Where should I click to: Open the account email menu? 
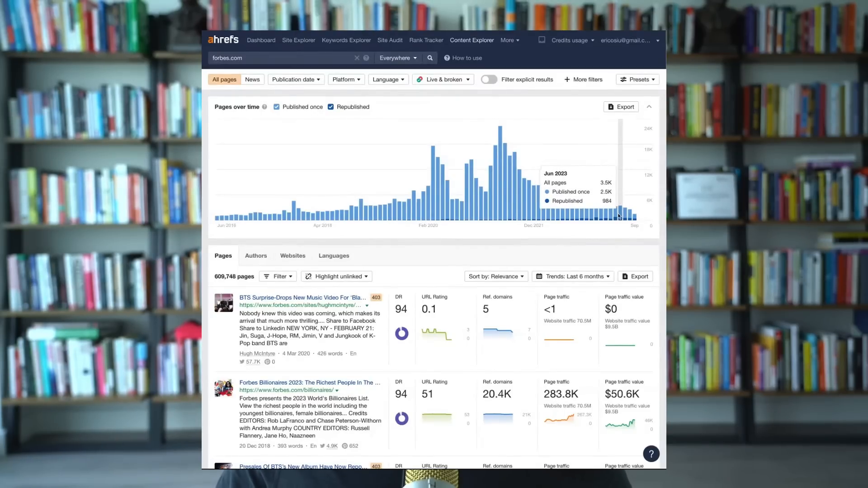tap(630, 40)
